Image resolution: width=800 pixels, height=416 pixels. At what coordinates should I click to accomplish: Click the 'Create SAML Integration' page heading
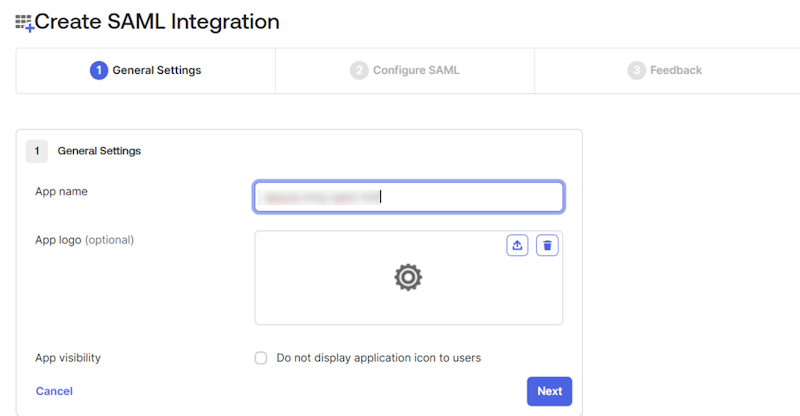pos(157,21)
